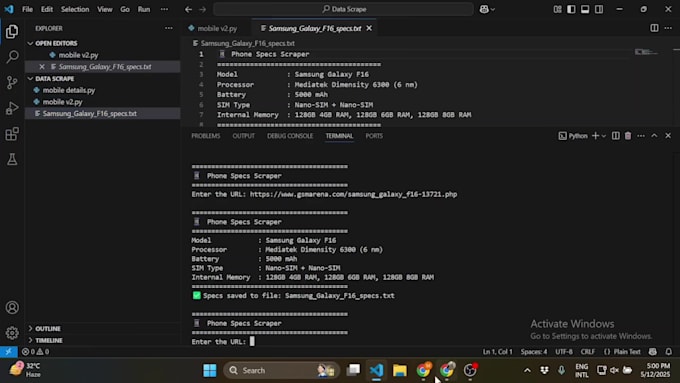The width and height of the screenshot is (680, 383).
Task: Show more menu bar items
Action: click(x=164, y=9)
